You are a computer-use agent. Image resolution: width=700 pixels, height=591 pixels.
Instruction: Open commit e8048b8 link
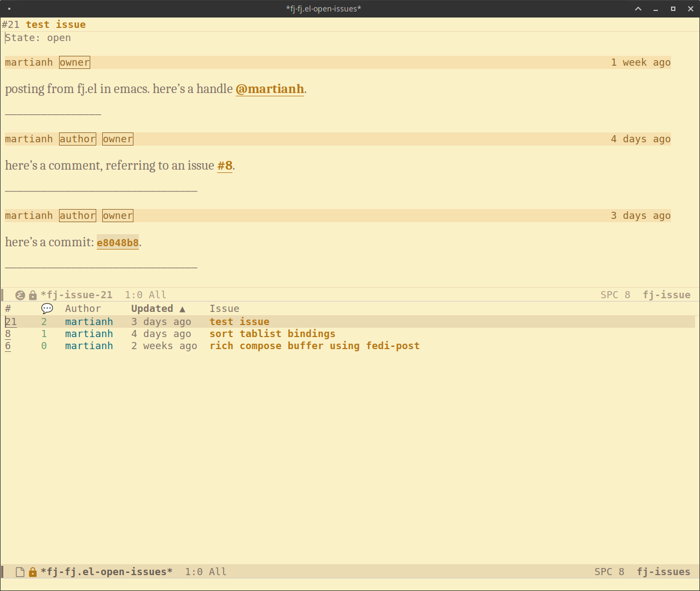[118, 242]
